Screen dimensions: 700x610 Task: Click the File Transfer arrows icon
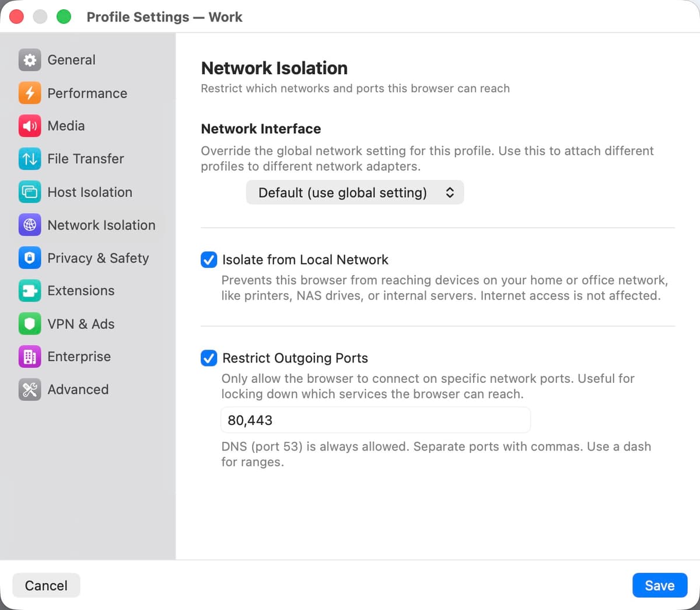click(x=30, y=159)
